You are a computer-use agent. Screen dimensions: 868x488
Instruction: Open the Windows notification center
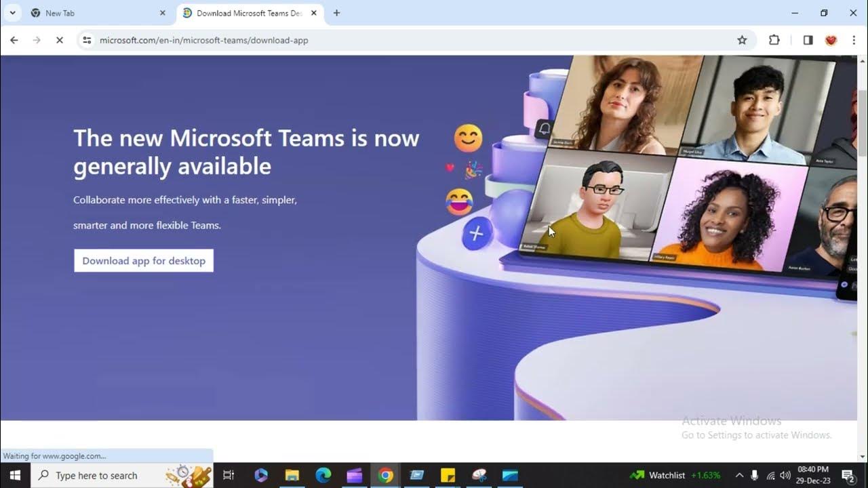[848, 475]
